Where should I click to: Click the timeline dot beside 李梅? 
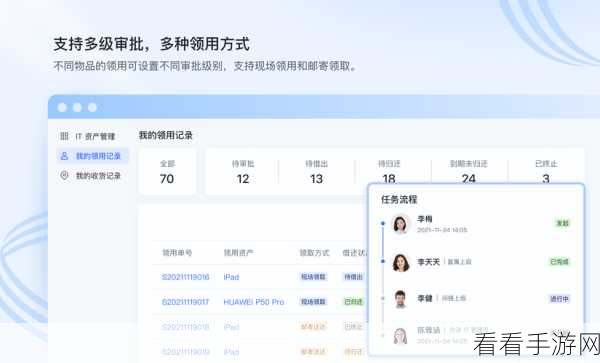tap(383, 223)
